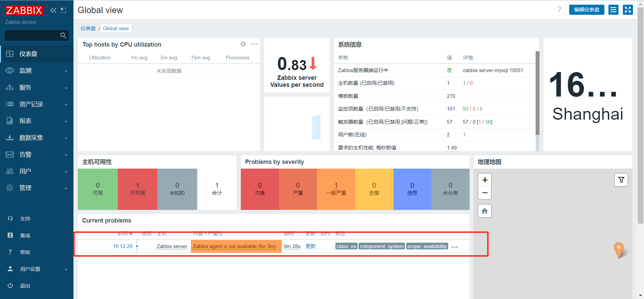
Task: Click the 资产记录 list icon
Action: tap(10, 104)
